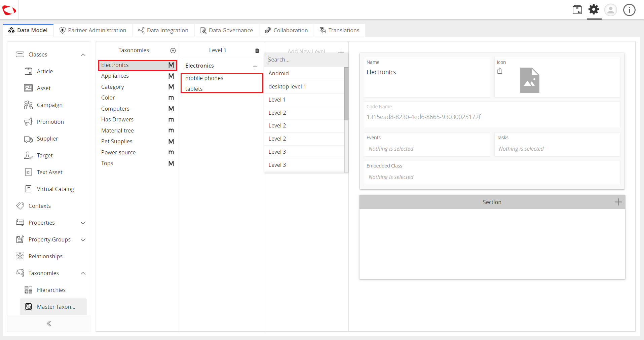Go to Contexts in sidebar

pyautogui.click(x=39, y=206)
